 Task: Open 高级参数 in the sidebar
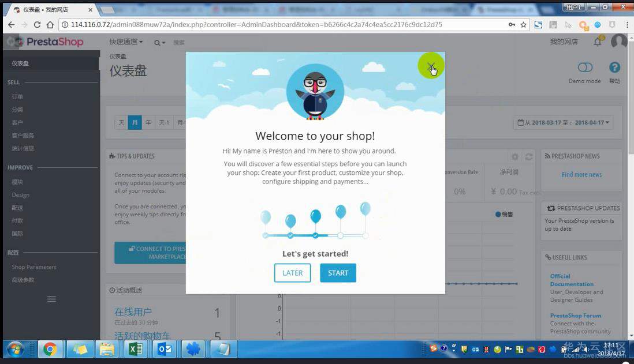tap(23, 280)
